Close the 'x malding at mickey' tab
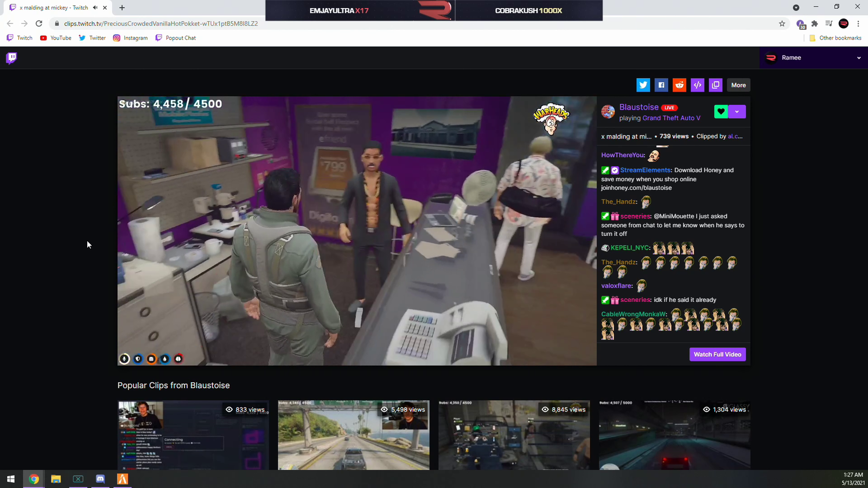Image resolution: width=868 pixels, height=488 pixels. pos(105,8)
